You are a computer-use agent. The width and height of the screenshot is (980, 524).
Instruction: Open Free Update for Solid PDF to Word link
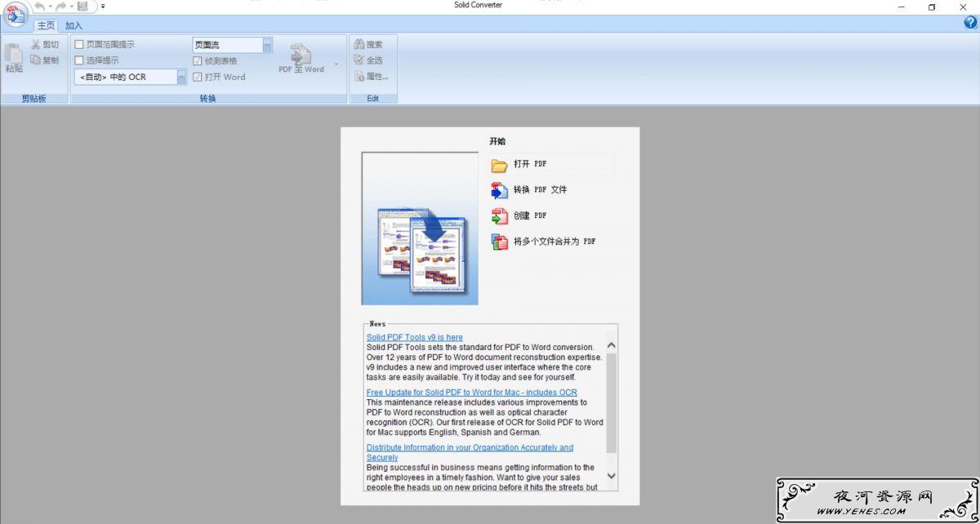(472, 393)
